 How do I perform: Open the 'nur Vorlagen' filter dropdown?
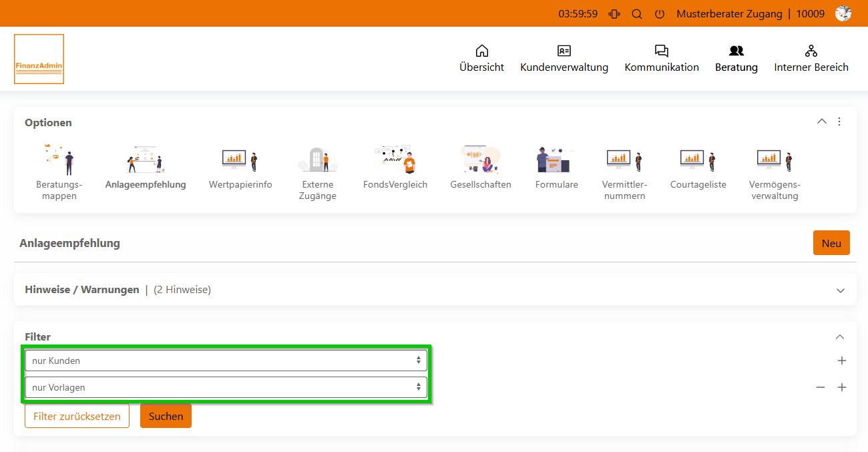coord(226,387)
